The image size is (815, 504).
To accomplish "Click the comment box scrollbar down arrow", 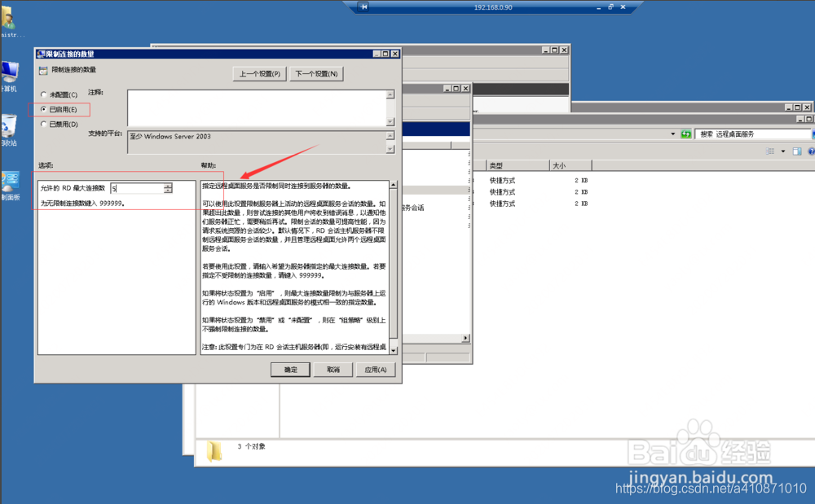I will click(x=390, y=122).
